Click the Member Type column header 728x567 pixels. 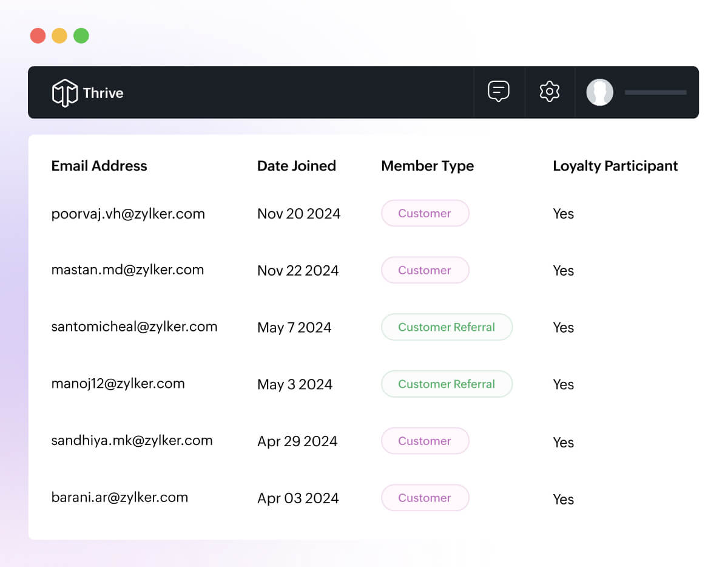427,166
